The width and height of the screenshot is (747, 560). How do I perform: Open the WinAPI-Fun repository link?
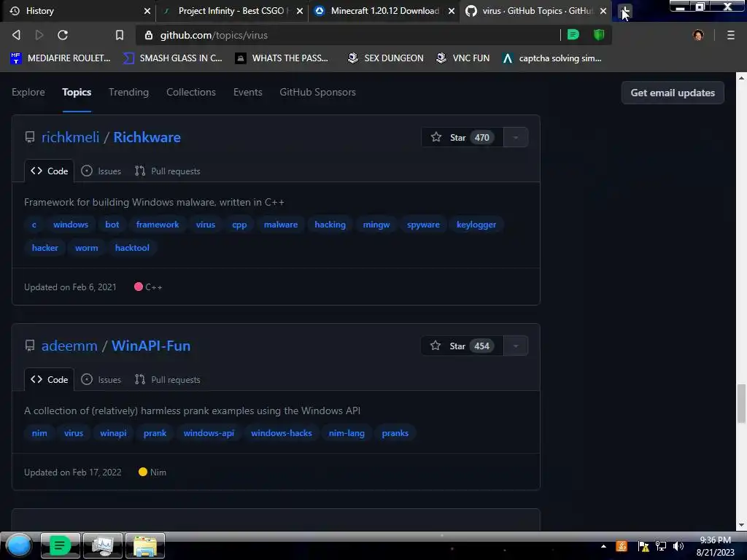151,346
